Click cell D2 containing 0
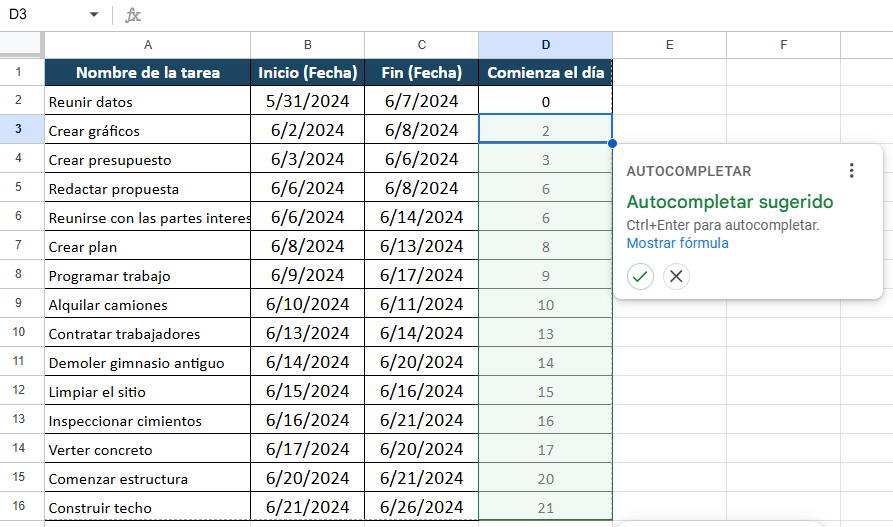The image size is (893, 527). [x=546, y=101]
